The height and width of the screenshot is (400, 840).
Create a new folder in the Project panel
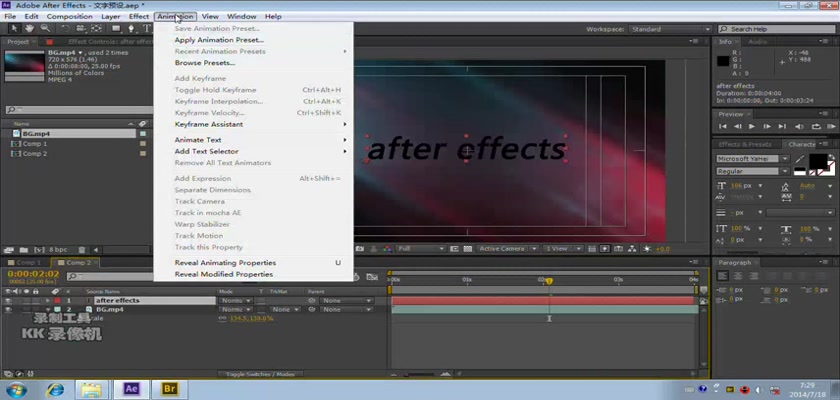[24, 250]
